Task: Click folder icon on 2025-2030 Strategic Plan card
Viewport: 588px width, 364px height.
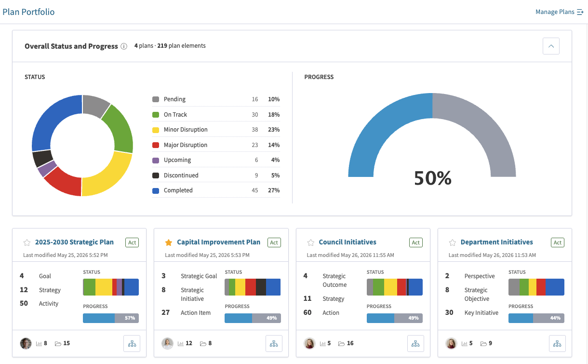Action: coord(58,344)
